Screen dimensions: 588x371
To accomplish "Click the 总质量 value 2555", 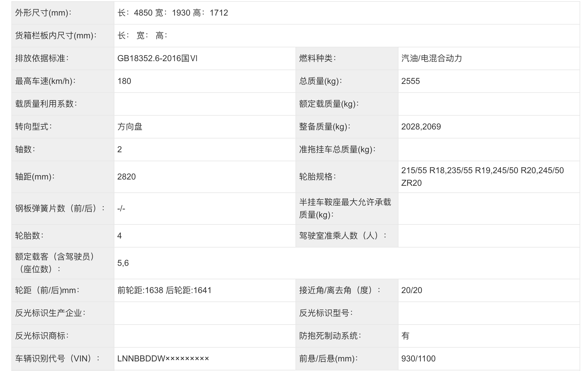I will pos(410,81).
